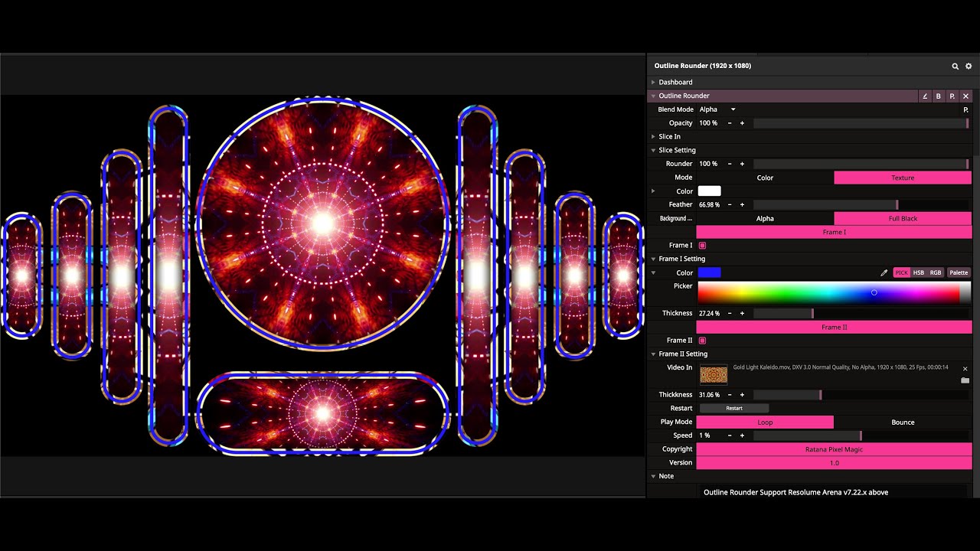Collapse the Slice Setting section
980x551 pixels.
(x=653, y=151)
